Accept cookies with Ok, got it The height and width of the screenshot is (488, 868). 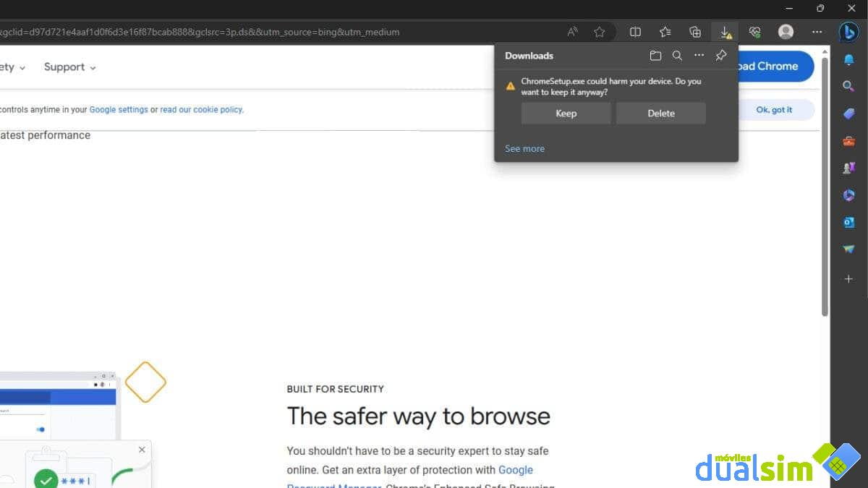[x=775, y=110]
